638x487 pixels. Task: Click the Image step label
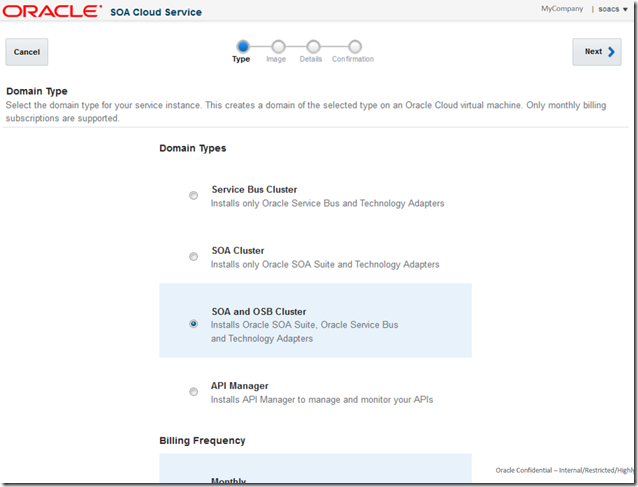(x=276, y=59)
